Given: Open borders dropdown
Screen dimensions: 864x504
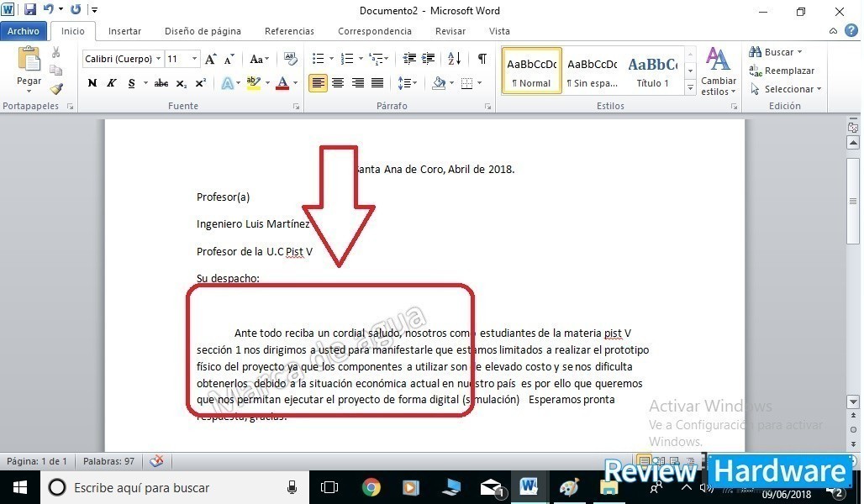Looking at the screenshot, I should pyautogui.click(x=479, y=83).
